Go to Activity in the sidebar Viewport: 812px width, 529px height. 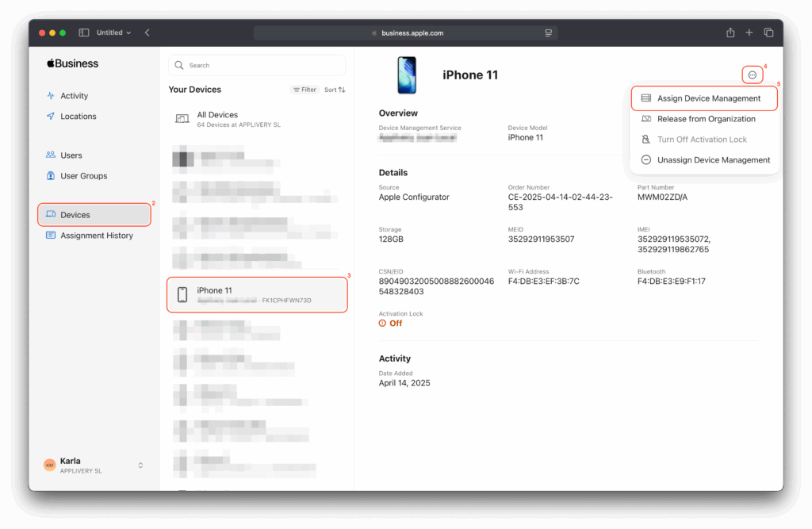point(74,96)
